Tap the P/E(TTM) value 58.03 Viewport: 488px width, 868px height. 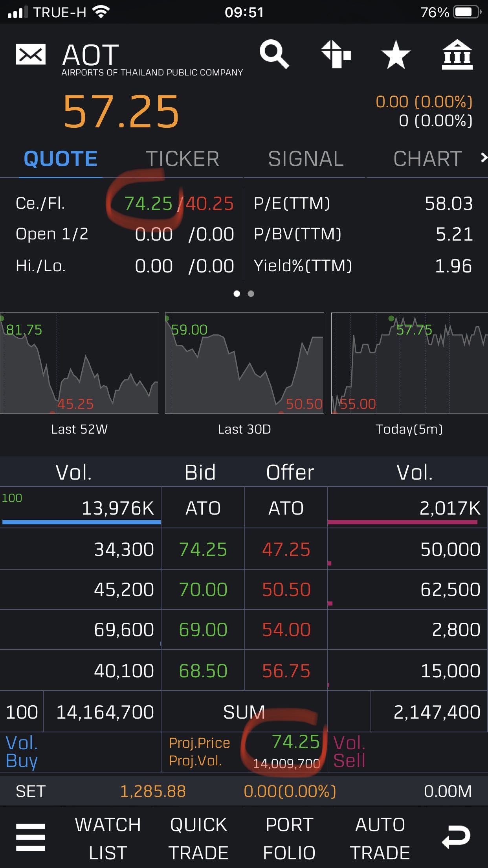449,204
